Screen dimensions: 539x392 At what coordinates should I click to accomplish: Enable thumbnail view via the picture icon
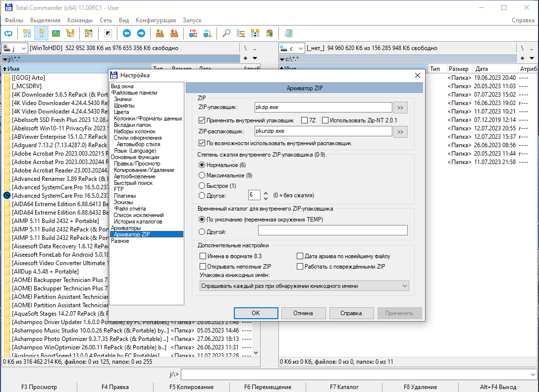coord(55,33)
